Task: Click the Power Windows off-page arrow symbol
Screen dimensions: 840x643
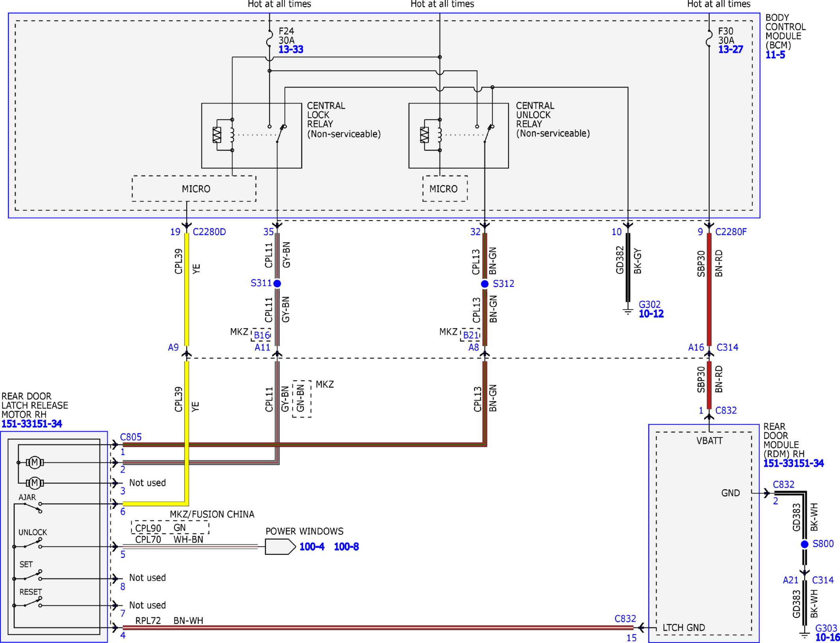Action: click(x=280, y=546)
